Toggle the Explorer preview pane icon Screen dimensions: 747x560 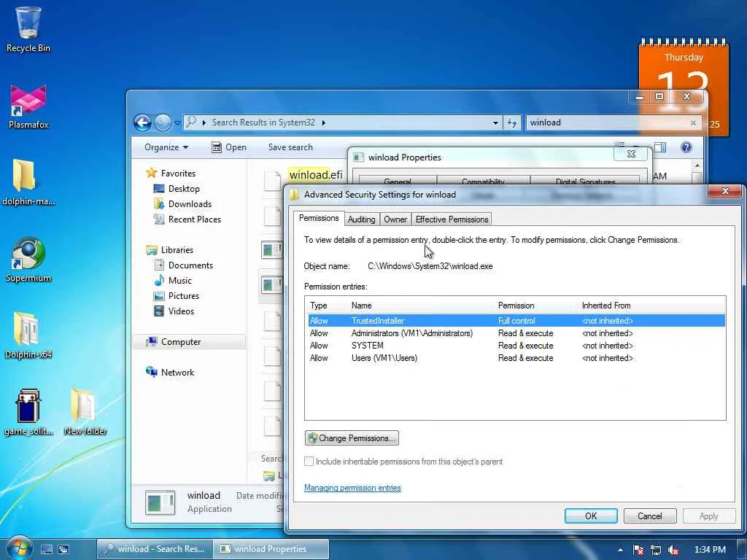coord(659,147)
